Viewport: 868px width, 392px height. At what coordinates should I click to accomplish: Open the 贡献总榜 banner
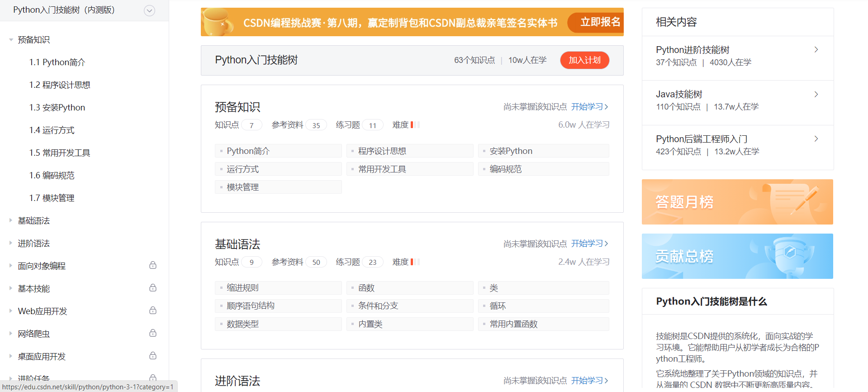(x=737, y=256)
